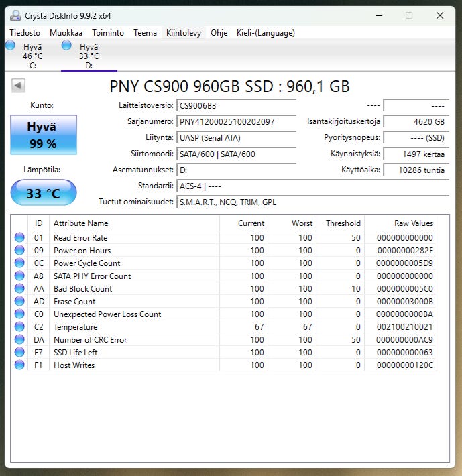Click status orb for SATA PHY Error Count

click(x=19, y=276)
